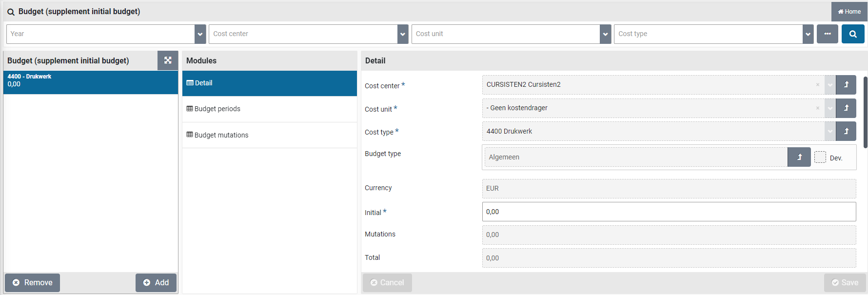
Task: Click the arrow icon beside Cost type field
Action: point(846,131)
